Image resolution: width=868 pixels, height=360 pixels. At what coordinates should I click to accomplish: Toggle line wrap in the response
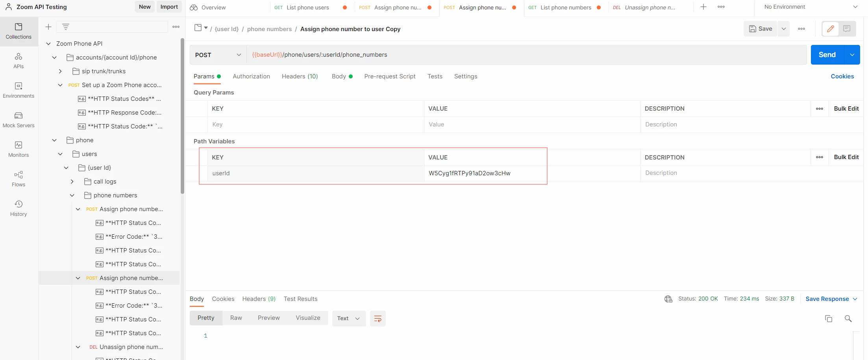tap(378, 319)
